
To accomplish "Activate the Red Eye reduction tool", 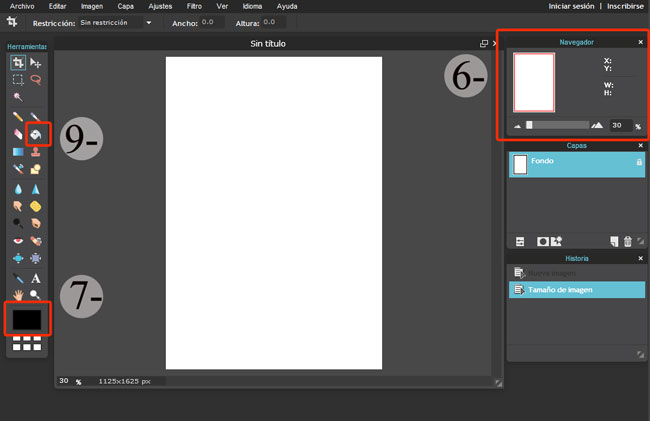I will point(18,241).
